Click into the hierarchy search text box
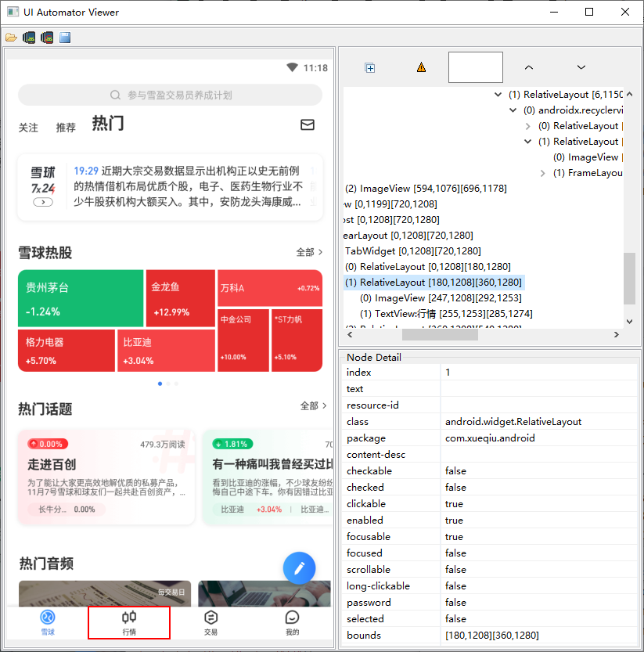Screen dimensions: 644x652 (x=476, y=67)
